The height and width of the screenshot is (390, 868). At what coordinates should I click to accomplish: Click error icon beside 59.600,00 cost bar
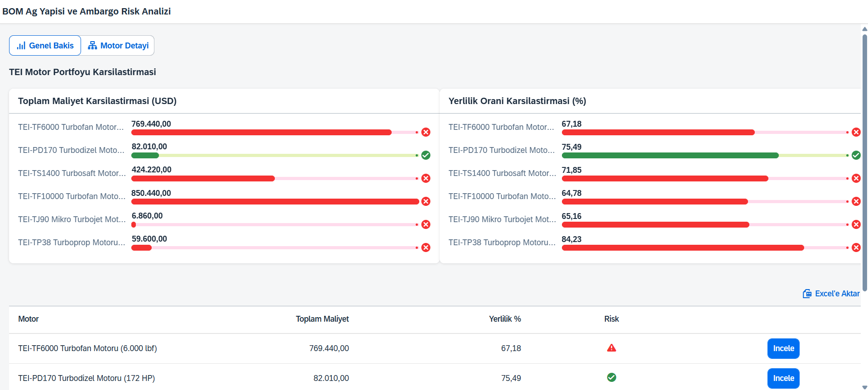pos(426,247)
